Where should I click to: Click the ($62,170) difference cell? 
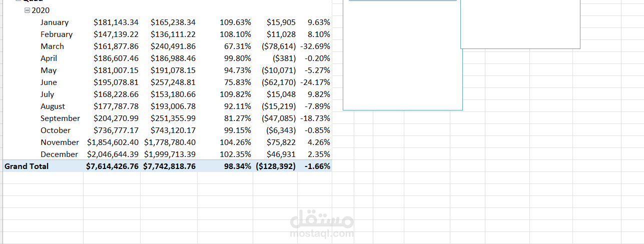point(279,82)
